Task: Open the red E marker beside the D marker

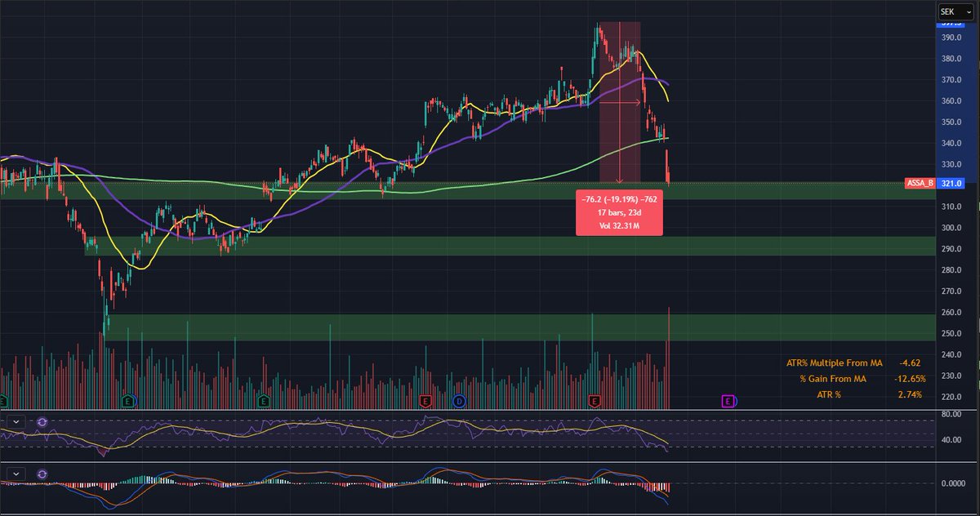Action: 425,401
